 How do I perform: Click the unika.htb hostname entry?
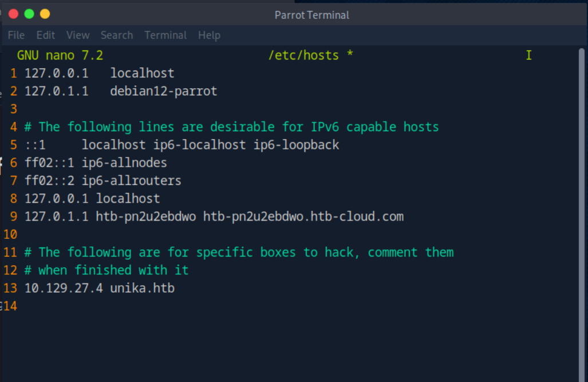coord(142,288)
